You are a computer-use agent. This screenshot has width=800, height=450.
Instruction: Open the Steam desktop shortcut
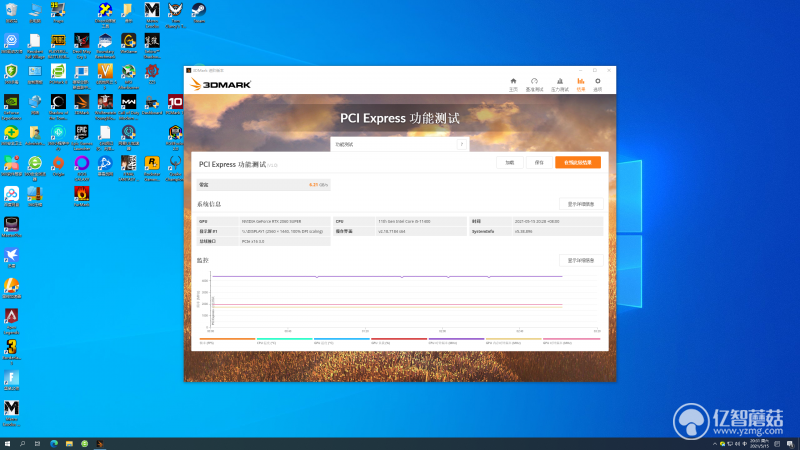point(199,13)
